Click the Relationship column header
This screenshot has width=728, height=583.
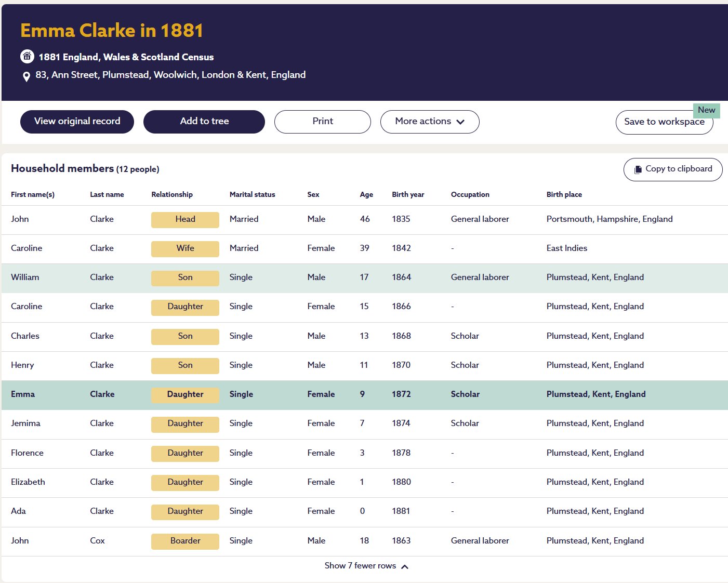pos(172,195)
